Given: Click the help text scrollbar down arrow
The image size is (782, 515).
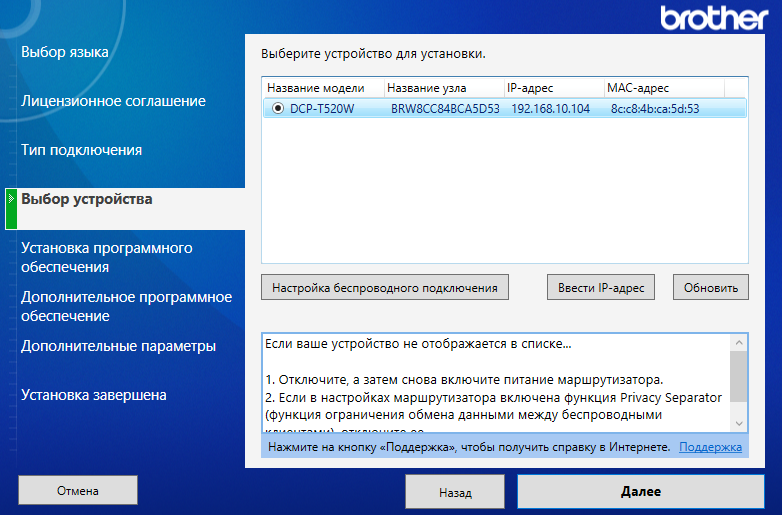Looking at the screenshot, I should tap(739, 424).
